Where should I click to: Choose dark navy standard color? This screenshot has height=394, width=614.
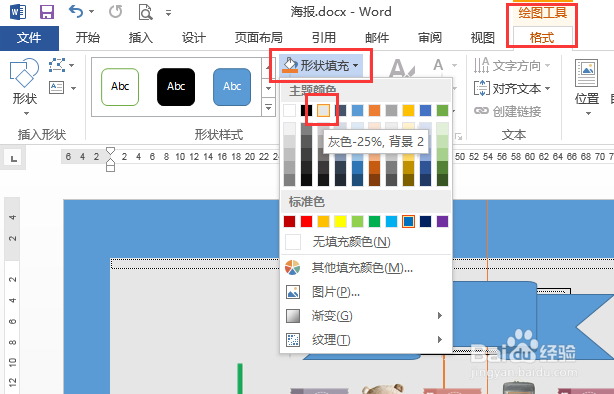click(425, 222)
